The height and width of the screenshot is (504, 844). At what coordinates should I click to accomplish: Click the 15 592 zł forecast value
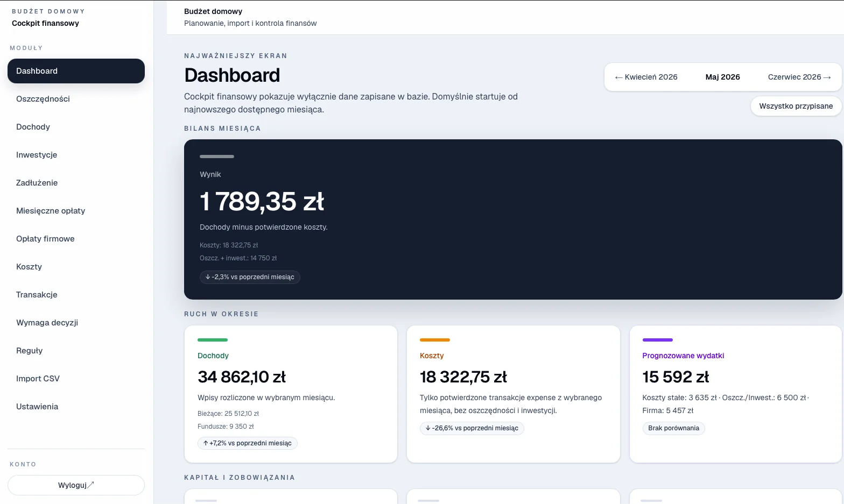676,377
